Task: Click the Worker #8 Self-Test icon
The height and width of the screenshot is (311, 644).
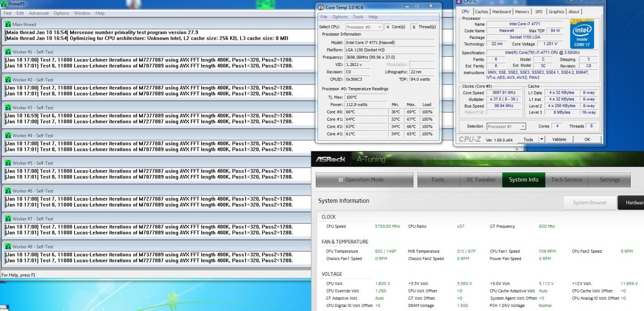Action: [x=8, y=247]
